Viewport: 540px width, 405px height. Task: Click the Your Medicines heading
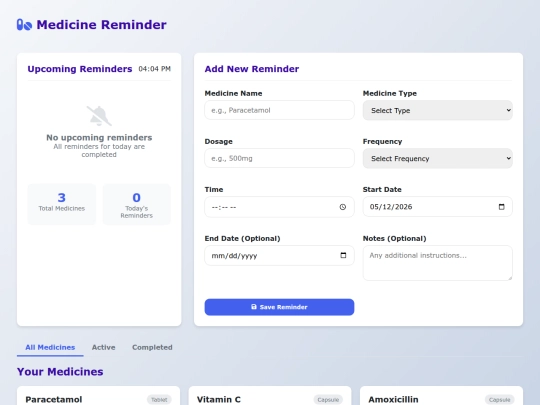[60, 372]
